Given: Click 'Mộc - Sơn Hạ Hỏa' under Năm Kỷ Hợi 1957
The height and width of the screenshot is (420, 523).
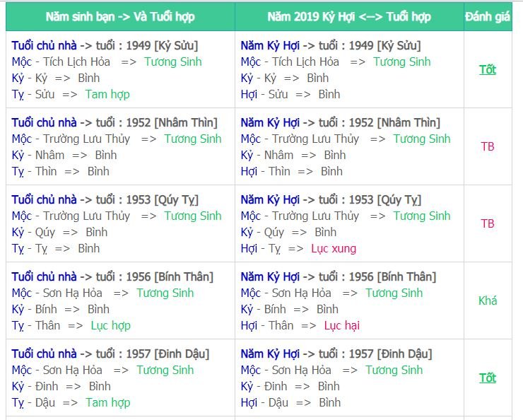Looking at the screenshot, I should tap(286, 371).
